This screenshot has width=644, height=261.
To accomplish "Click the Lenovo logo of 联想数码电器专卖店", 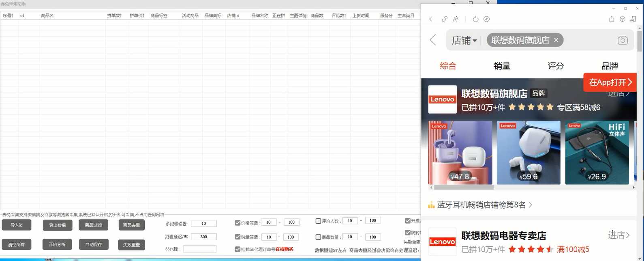I will tap(443, 242).
